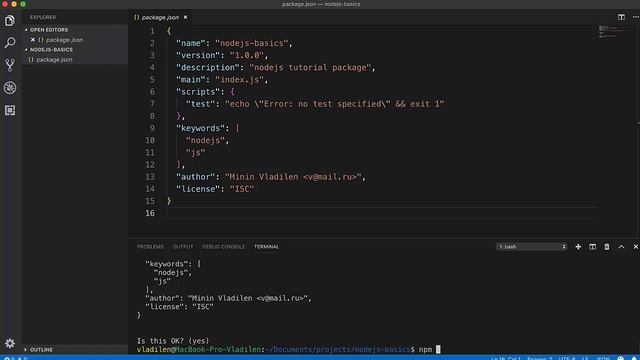The height and width of the screenshot is (360, 640).
Task: Click the "nodejs-basics" name value
Action: click(251, 43)
